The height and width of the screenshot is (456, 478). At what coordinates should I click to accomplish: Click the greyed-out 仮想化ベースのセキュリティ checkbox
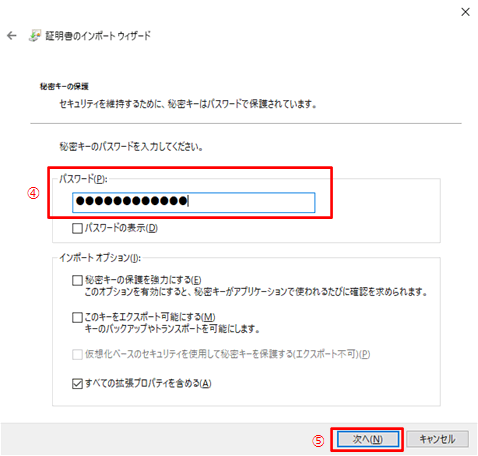pyautogui.click(x=77, y=354)
